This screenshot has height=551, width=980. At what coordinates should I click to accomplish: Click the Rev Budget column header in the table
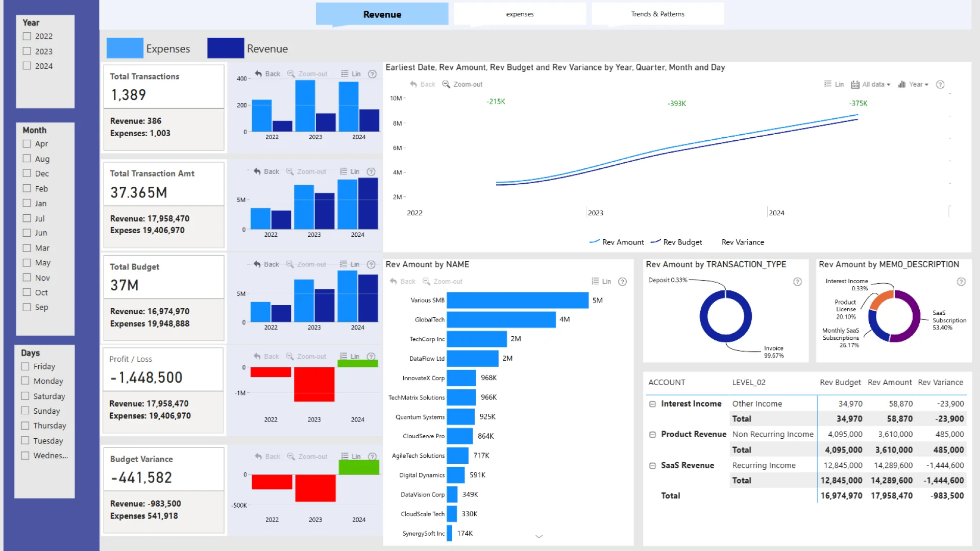[840, 383]
